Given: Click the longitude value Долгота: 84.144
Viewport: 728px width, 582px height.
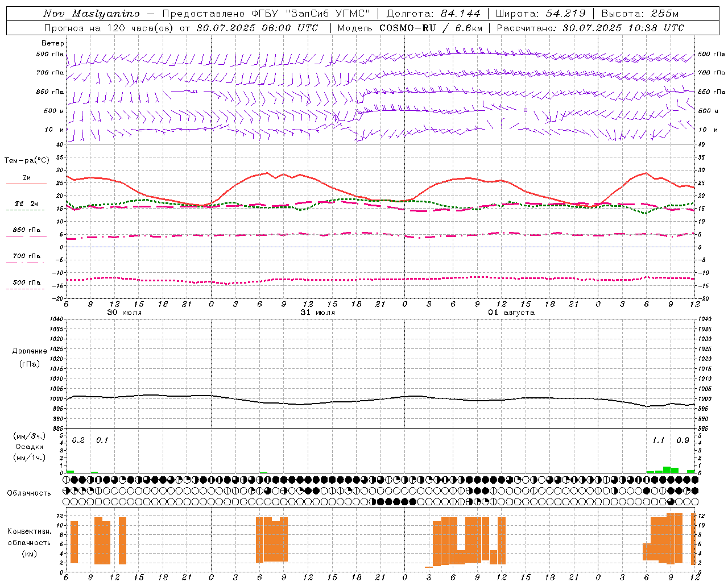Looking at the screenshot, I should 433,14.
